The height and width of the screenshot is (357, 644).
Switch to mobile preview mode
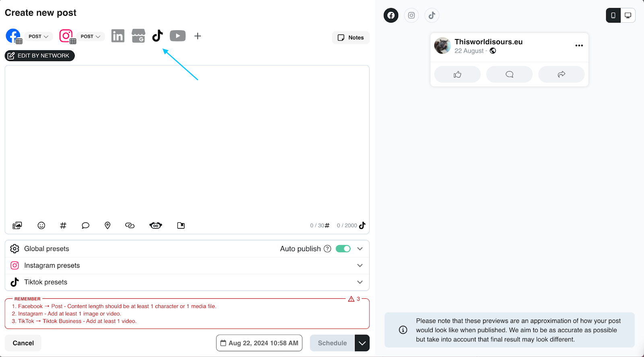click(613, 15)
